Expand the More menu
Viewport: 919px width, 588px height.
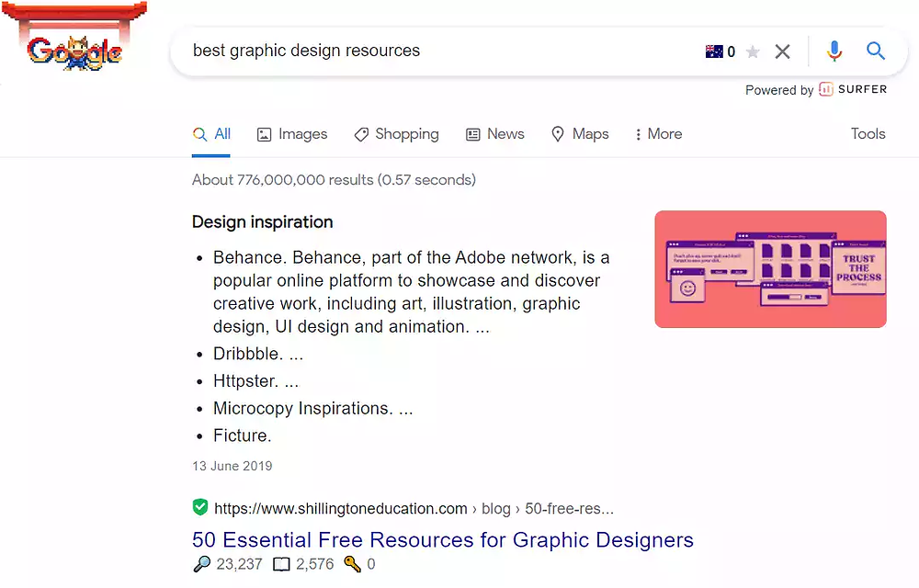[659, 134]
